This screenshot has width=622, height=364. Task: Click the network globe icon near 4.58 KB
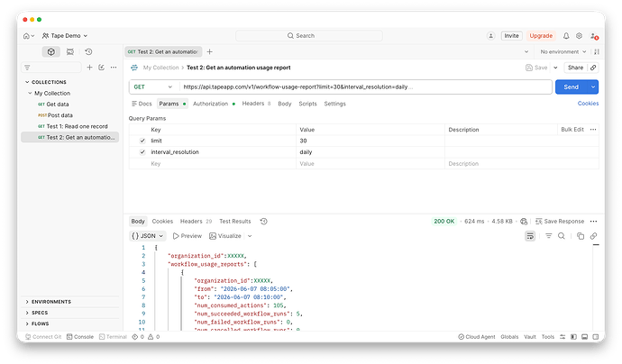click(x=524, y=222)
